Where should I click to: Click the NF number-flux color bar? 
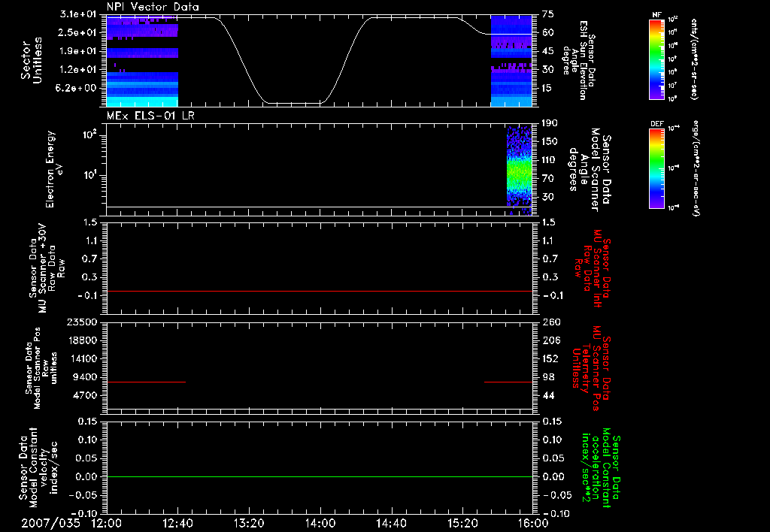pos(657,59)
